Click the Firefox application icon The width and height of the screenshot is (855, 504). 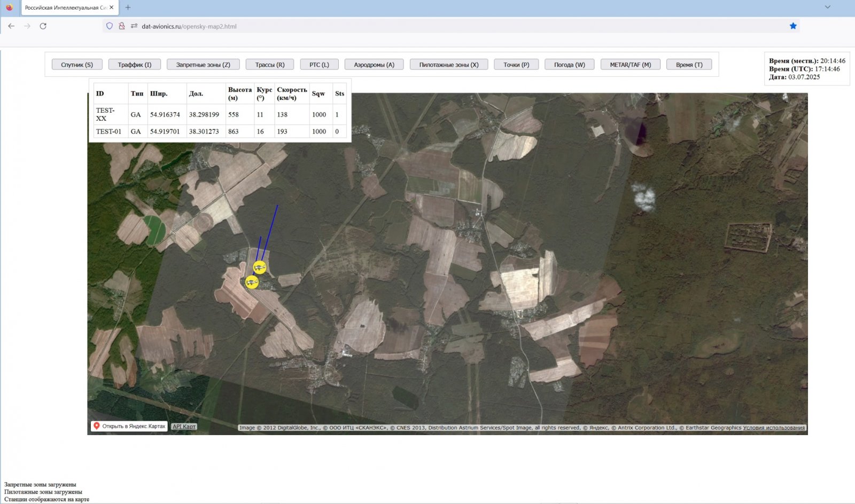[x=9, y=7]
